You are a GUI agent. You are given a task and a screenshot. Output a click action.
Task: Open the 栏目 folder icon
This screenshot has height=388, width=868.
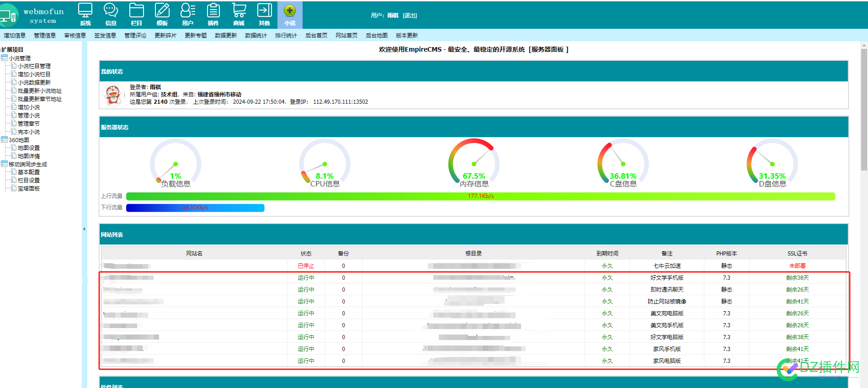click(x=137, y=15)
